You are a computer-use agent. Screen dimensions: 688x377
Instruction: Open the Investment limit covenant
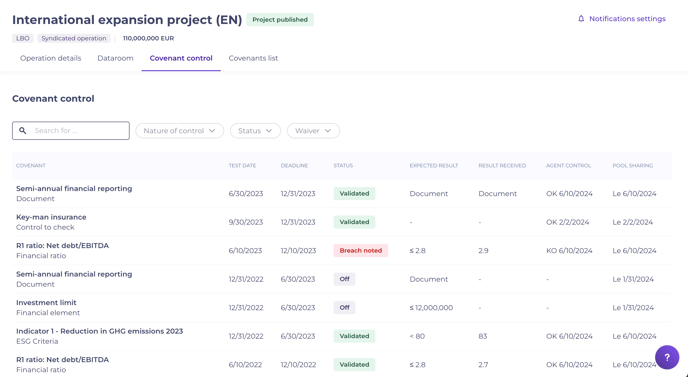pos(342,308)
